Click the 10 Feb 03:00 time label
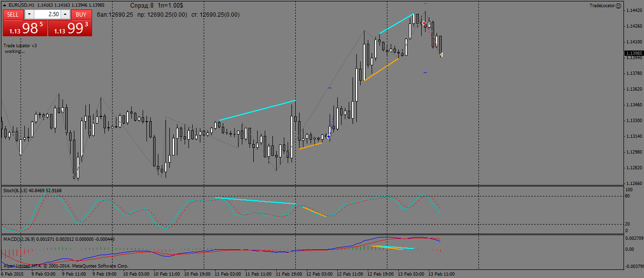 135,274
